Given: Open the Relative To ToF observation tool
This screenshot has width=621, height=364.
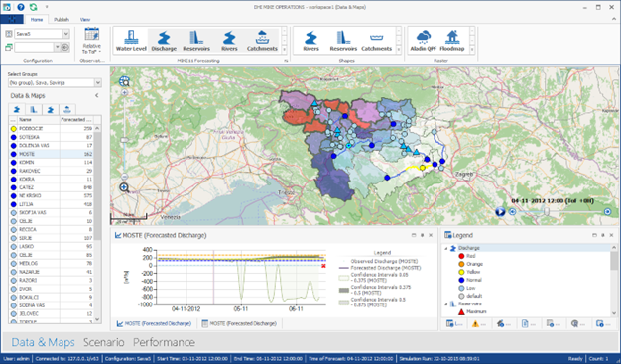Looking at the screenshot, I should click(92, 41).
